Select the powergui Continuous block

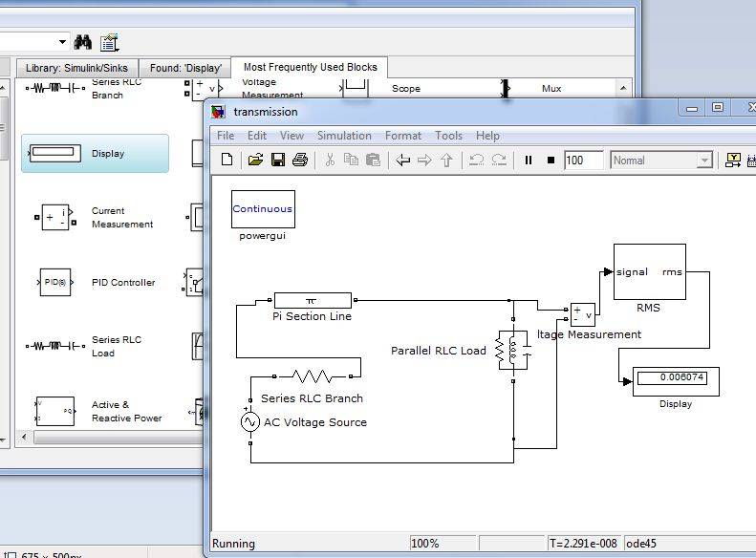(263, 209)
